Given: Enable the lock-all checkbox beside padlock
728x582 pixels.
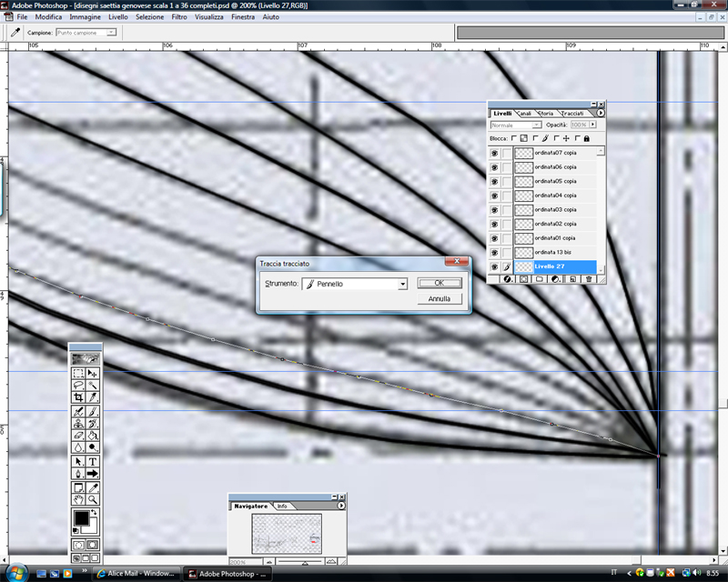Looking at the screenshot, I should coord(577,138).
